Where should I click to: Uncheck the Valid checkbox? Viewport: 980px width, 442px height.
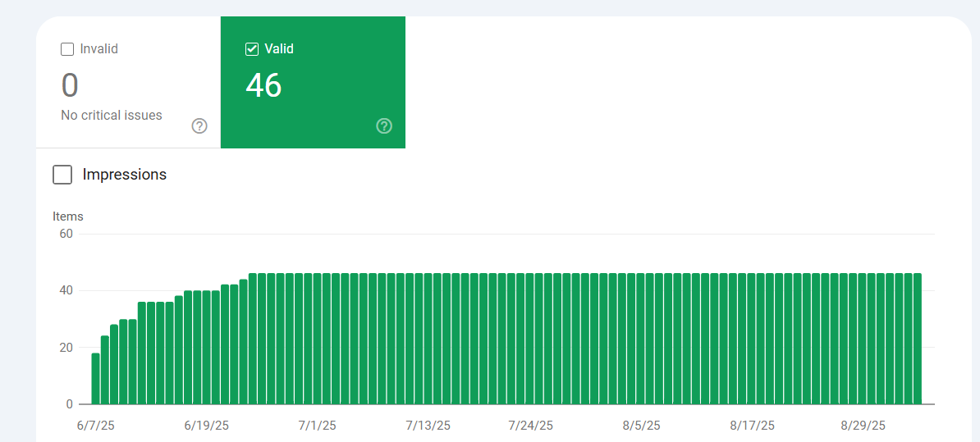click(252, 49)
